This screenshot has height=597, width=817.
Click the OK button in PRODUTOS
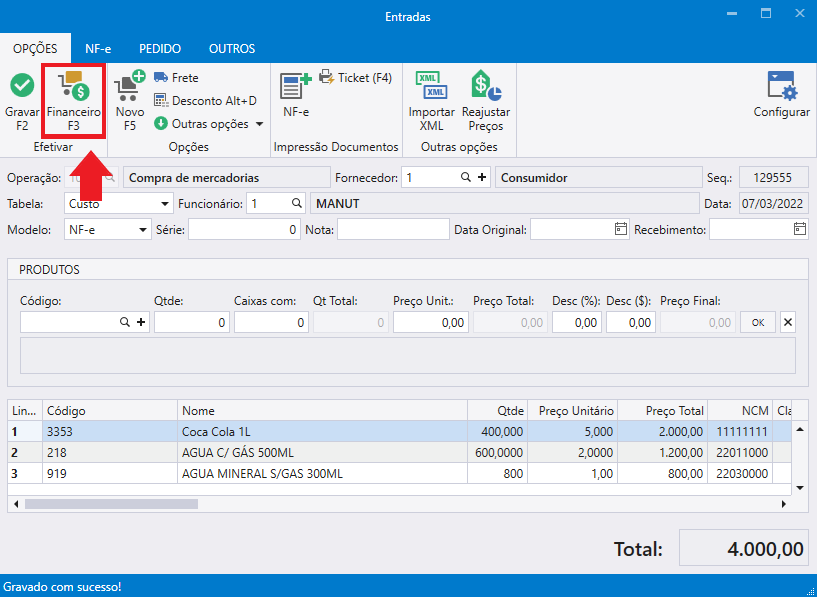tap(758, 322)
